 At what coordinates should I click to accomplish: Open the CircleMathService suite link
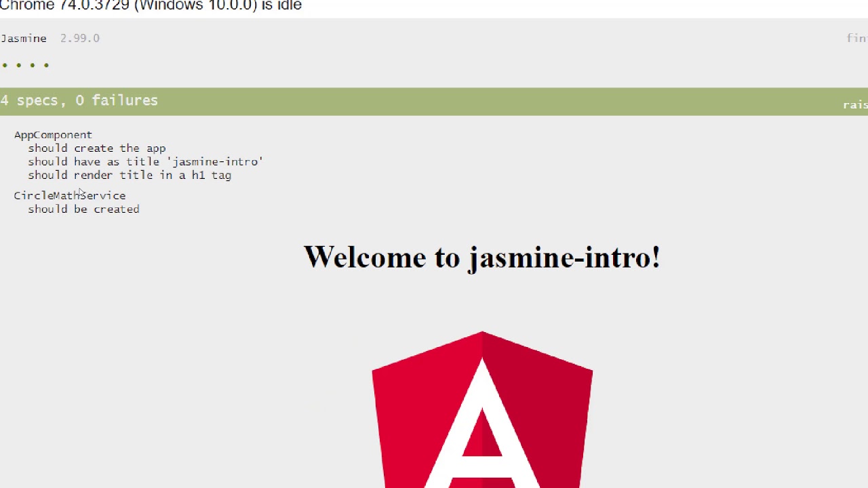(x=70, y=196)
